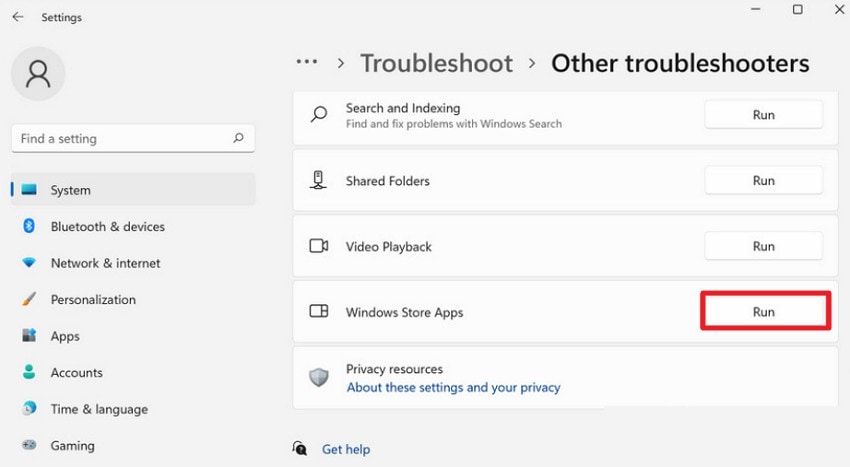Viewport: 850px width, 467px height.
Task: Click 'Find and fix problems with Windows Search' text
Action: point(454,124)
